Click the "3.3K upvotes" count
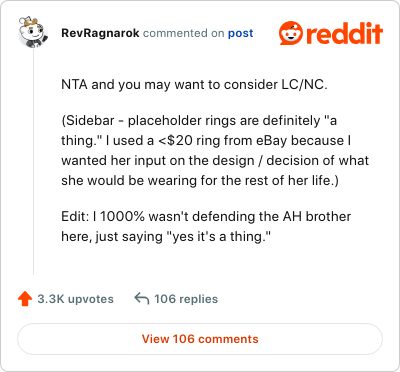Image resolution: width=400 pixels, height=372 pixels. click(75, 299)
